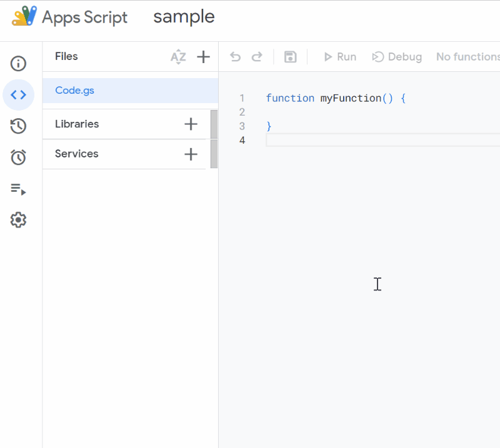Open the No functions dropdown
This screenshot has height=448, width=500.
[x=467, y=57]
